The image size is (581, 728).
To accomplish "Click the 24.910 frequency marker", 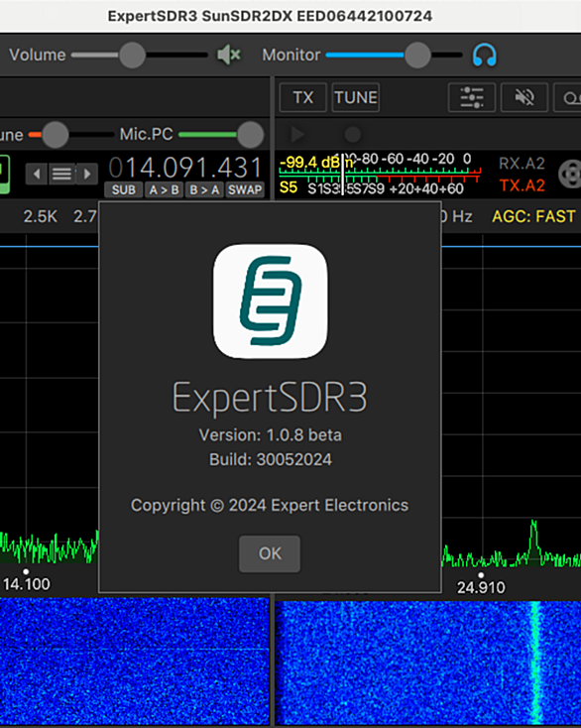I will pos(481,588).
